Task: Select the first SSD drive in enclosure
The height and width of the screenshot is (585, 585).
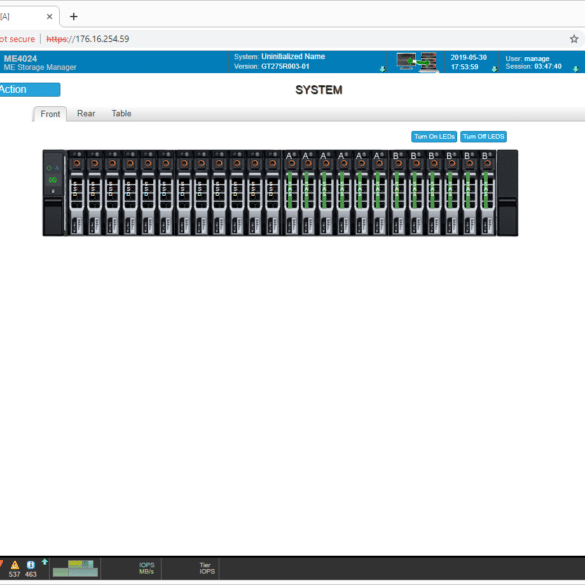Action: [76, 193]
